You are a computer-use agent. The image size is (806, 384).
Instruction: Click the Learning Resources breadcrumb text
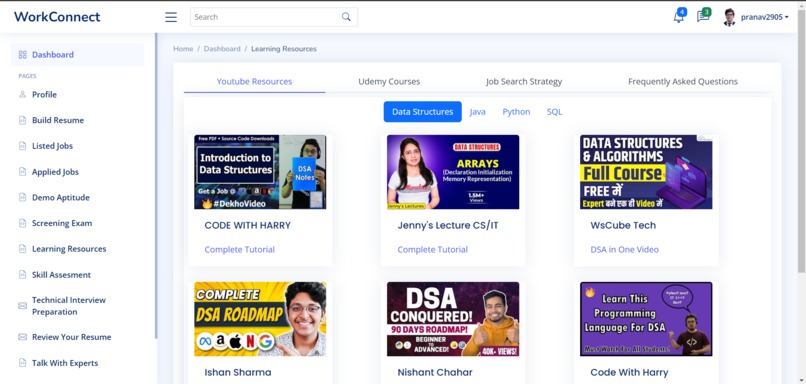point(284,49)
